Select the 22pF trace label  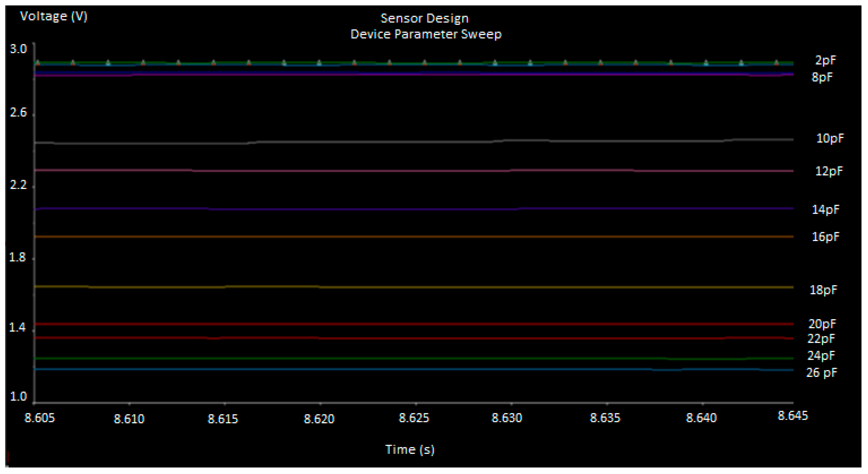(821, 338)
